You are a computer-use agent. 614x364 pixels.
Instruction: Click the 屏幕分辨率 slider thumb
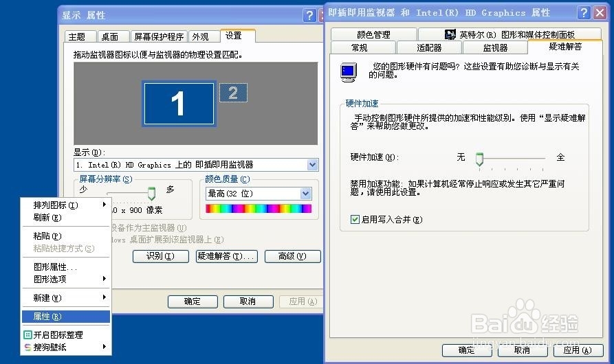[x=151, y=194]
